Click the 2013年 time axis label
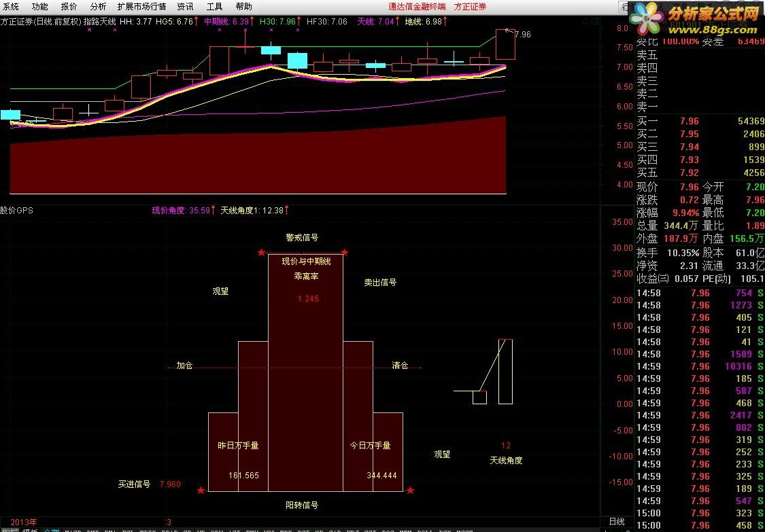The image size is (765, 532). point(23,522)
